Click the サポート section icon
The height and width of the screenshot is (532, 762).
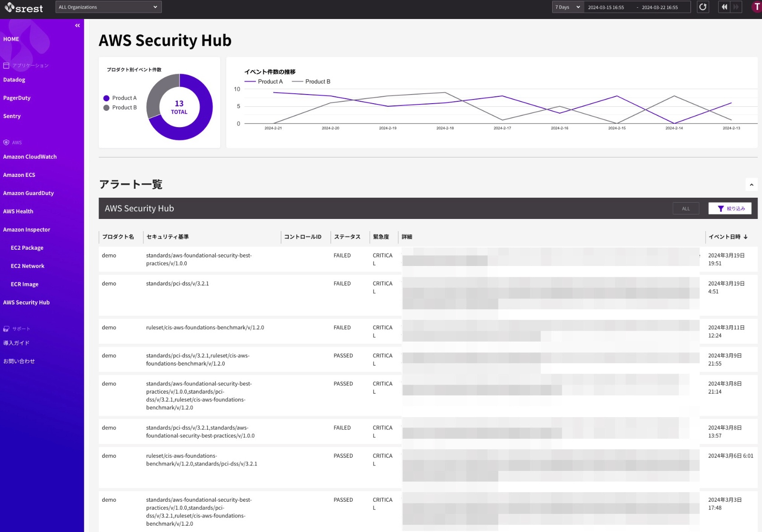point(6,329)
